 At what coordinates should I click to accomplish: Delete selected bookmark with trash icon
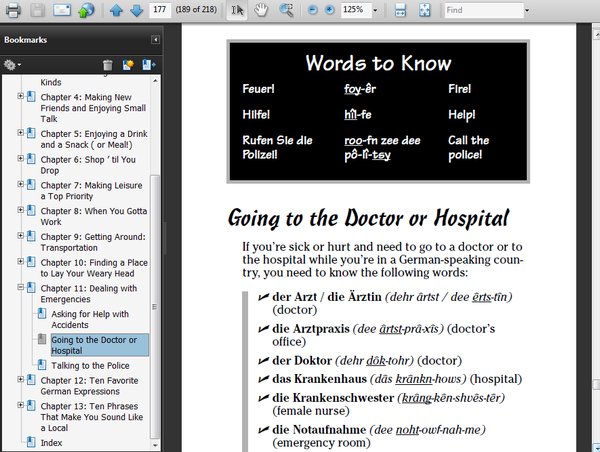tap(107, 65)
